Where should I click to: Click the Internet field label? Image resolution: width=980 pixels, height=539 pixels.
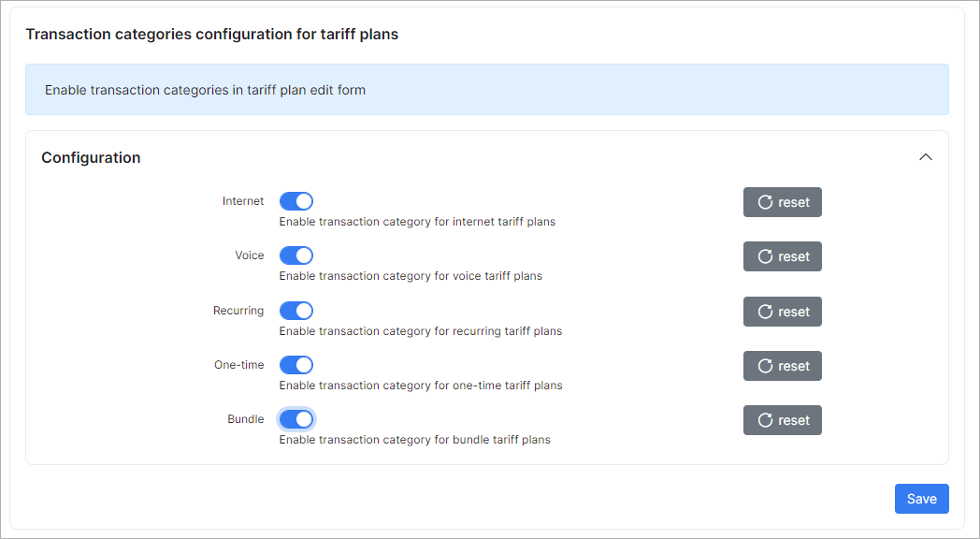pos(243,201)
